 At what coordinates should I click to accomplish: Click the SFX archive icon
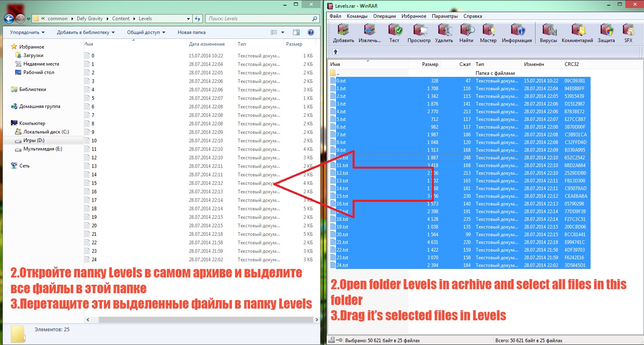coord(628,33)
